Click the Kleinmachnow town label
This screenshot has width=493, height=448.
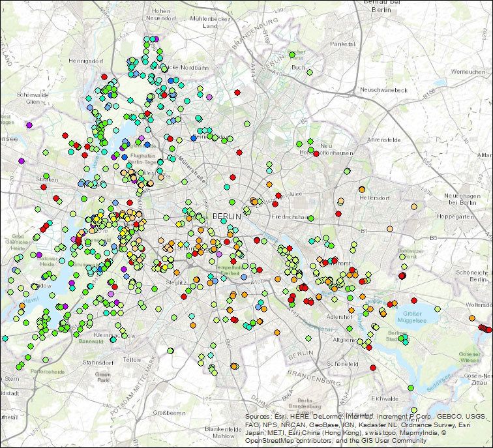pyautogui.click(x=115, y=335)
